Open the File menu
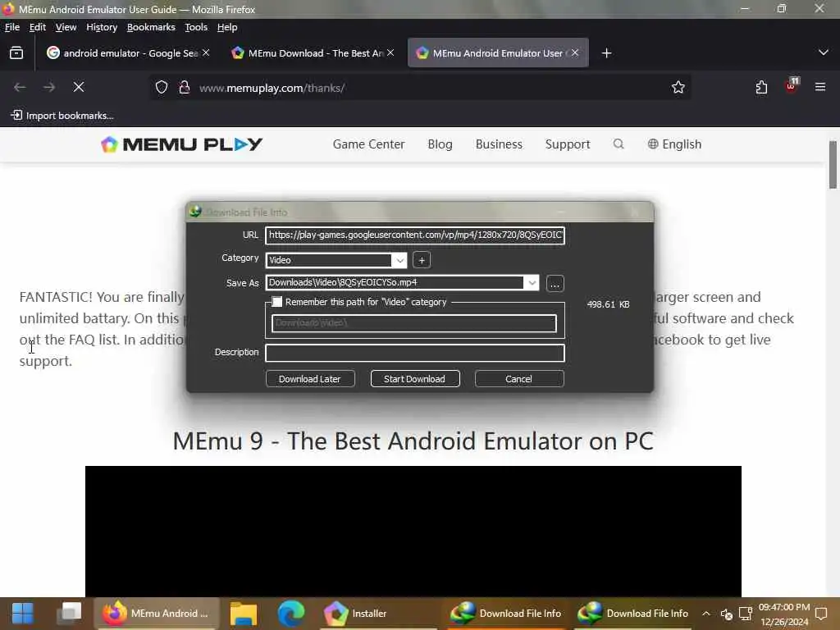 pyautogui.click(x=12, y=27)
